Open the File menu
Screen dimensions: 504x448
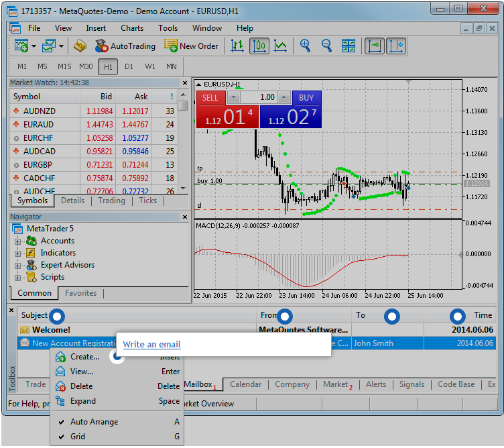tap(34, 28)
